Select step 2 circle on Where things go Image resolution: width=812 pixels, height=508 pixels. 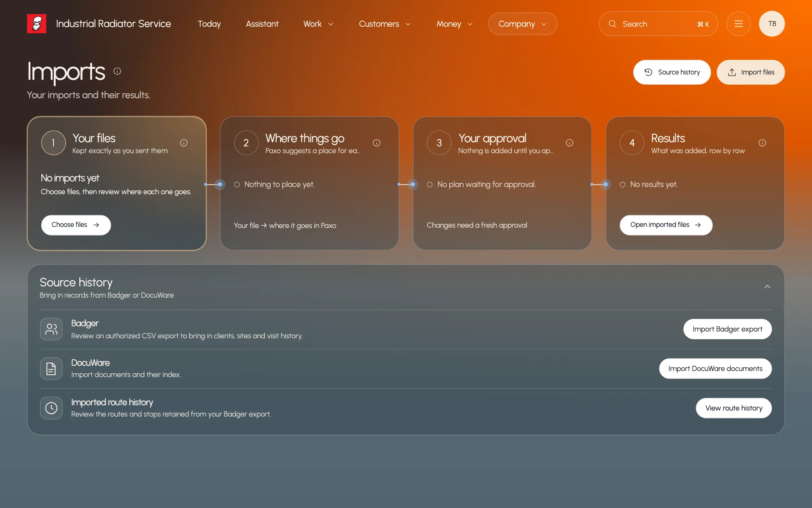point(246,143)
